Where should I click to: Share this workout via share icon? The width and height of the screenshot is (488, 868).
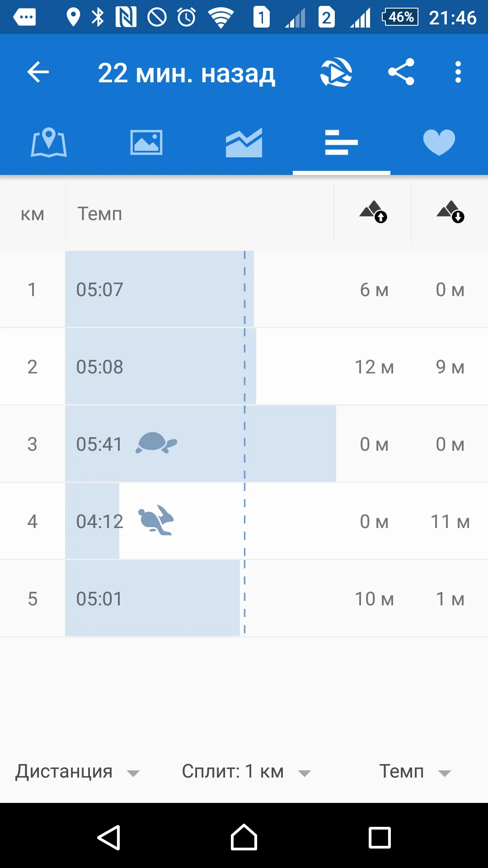401,72
